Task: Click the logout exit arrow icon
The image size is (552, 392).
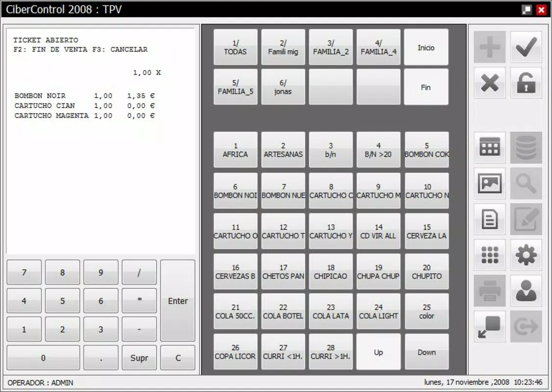Action: point(526,327)
